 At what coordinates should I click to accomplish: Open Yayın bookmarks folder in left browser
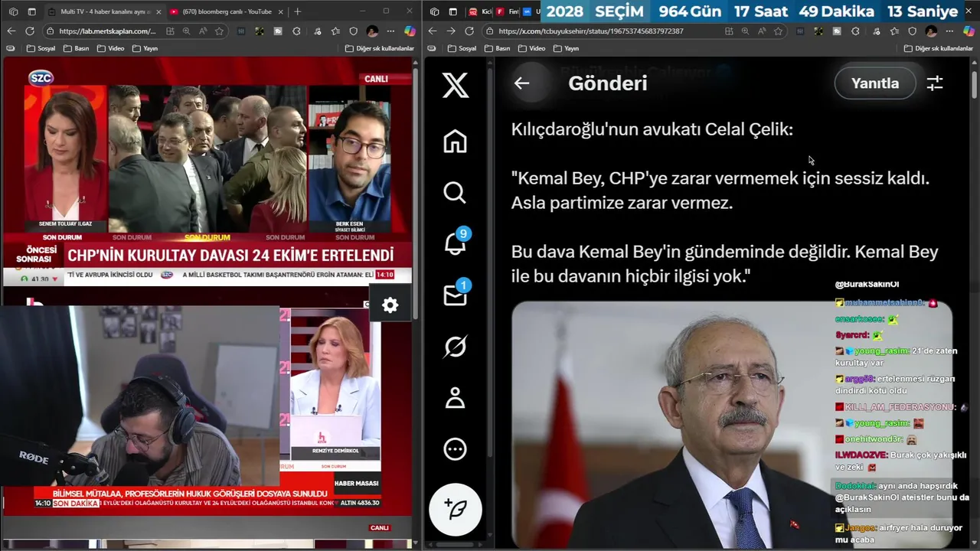pyautogui.click(x=145, y=48)
